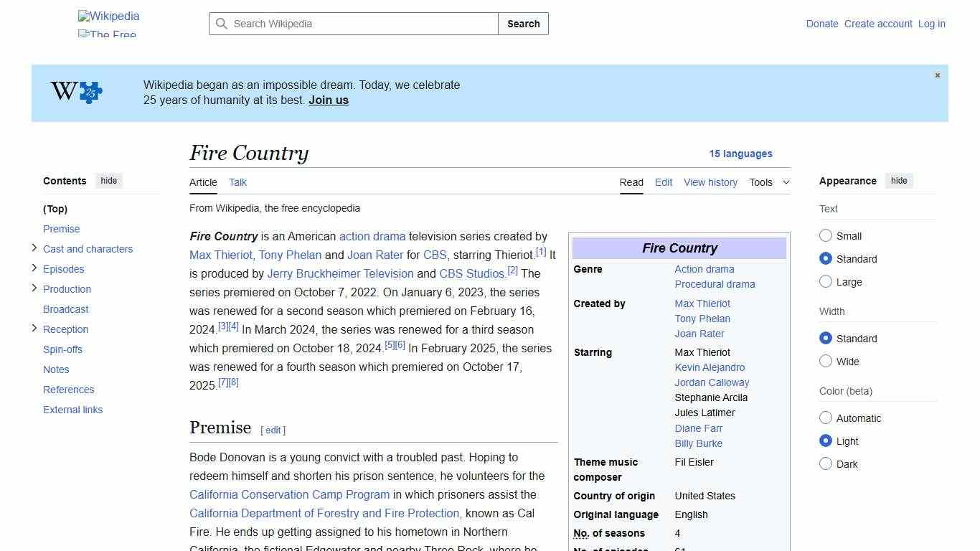Expand the Reception section
This screenshot has width=980, height=551.
(34, 328)
